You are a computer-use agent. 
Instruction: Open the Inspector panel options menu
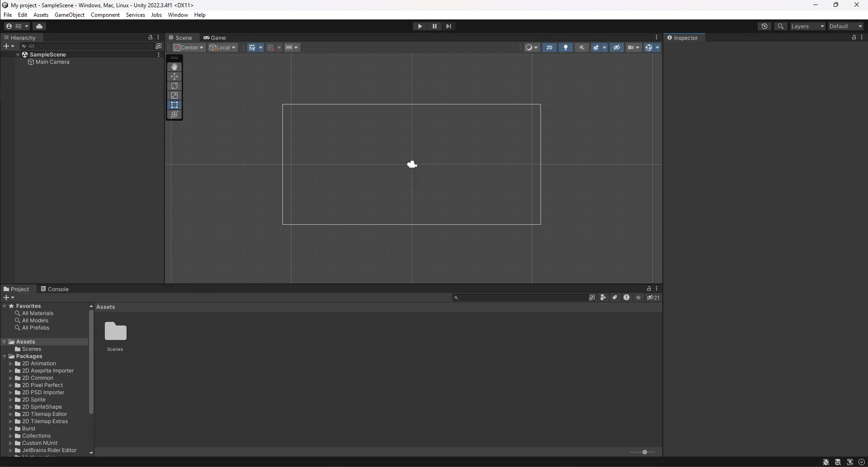pos(862,38)
